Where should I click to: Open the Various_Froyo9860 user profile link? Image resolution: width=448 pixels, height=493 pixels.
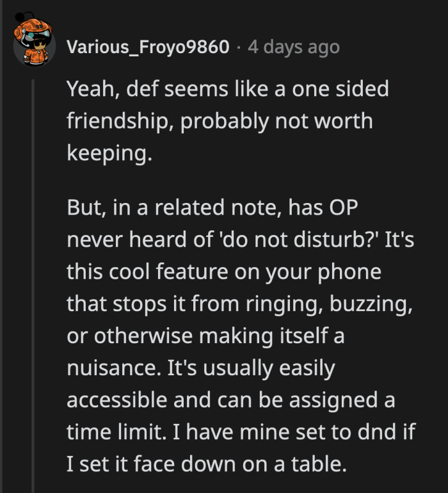(148, 47)
